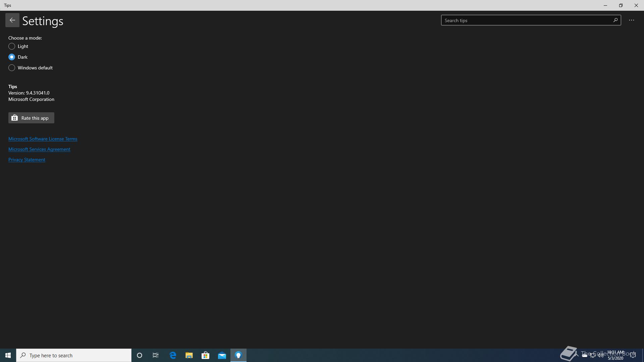
Task: Minimize the Tips window
Action: click(x=605, y=5)
